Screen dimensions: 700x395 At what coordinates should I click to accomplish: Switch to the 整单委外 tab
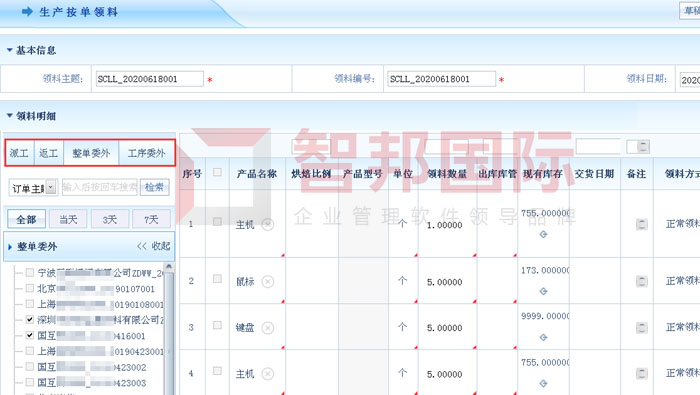point(91,153)
